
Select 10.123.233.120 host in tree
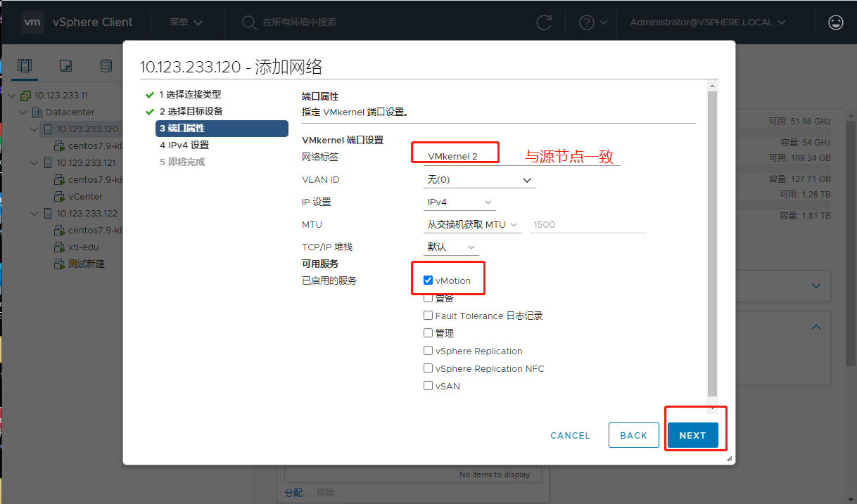click(x=88, y=129)
